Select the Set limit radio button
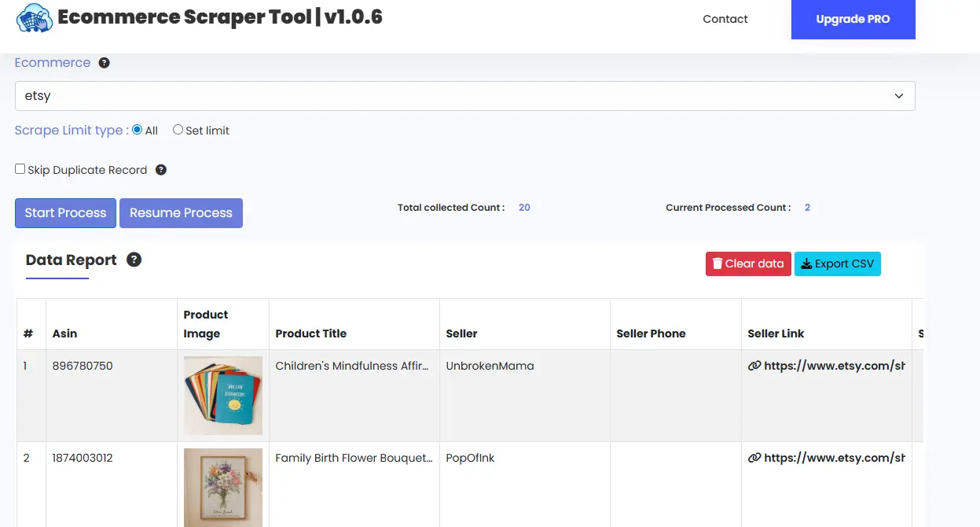The height and width of the screenshot is (527, 980). coord(178,129)
